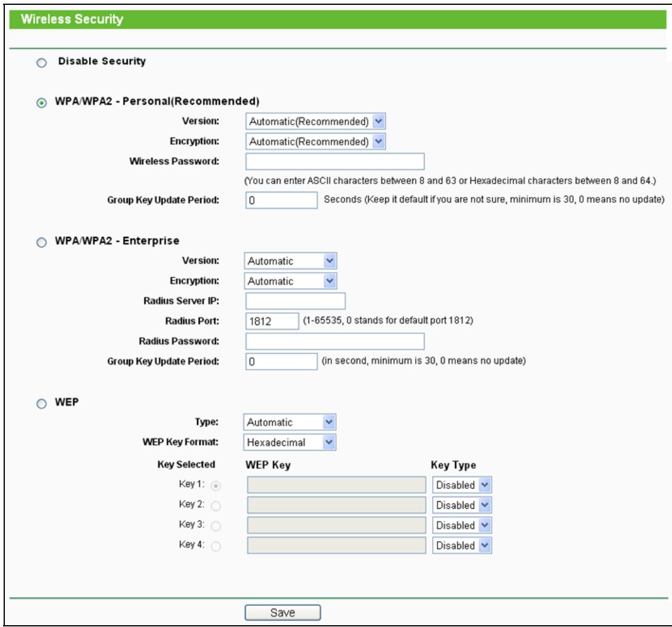Viewport: 672px width, 627px height.
Task: Open Key 3 Key Type dropdown
Action: tap(462, 525)
